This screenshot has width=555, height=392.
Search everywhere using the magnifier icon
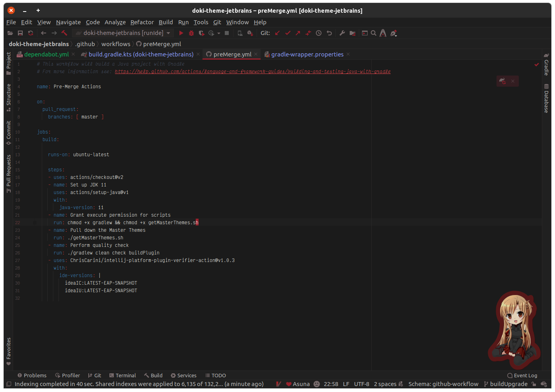pos(374,33)
